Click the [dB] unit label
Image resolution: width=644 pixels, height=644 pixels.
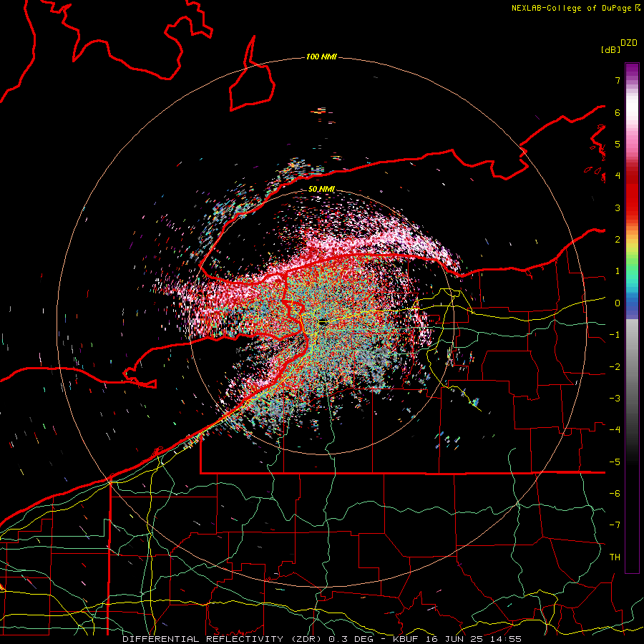tap(611, 49)
